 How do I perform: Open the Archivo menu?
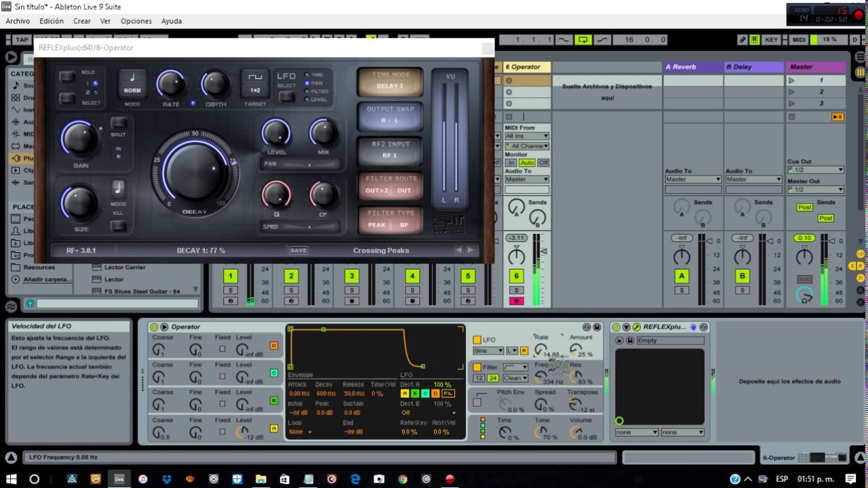[x=18, y=21]
